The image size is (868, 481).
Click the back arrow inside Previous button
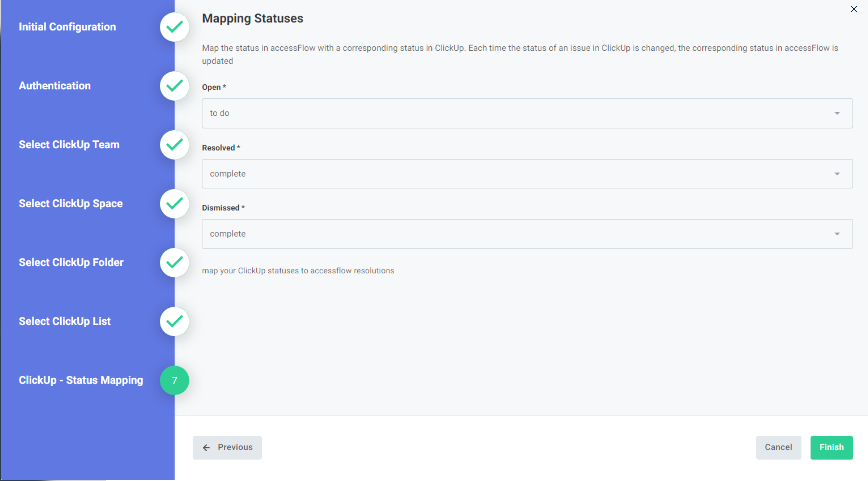click(207, 447)
